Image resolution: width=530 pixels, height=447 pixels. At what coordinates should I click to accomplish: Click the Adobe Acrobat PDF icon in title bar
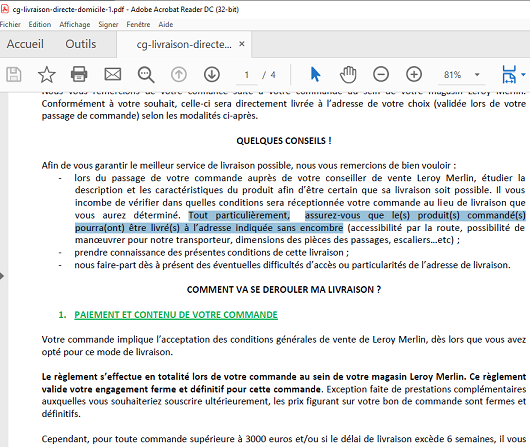point(4,9)
